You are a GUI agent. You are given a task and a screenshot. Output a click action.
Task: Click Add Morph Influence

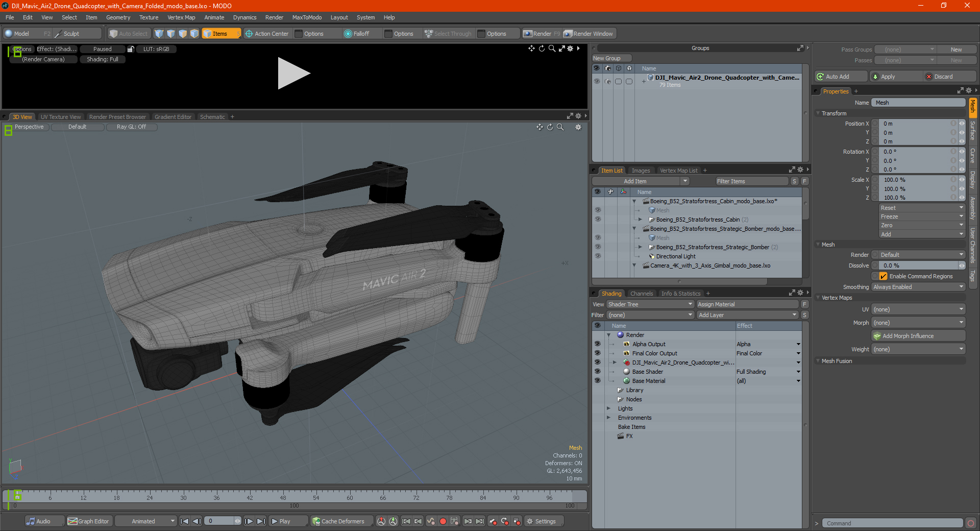tap(918, 336)
